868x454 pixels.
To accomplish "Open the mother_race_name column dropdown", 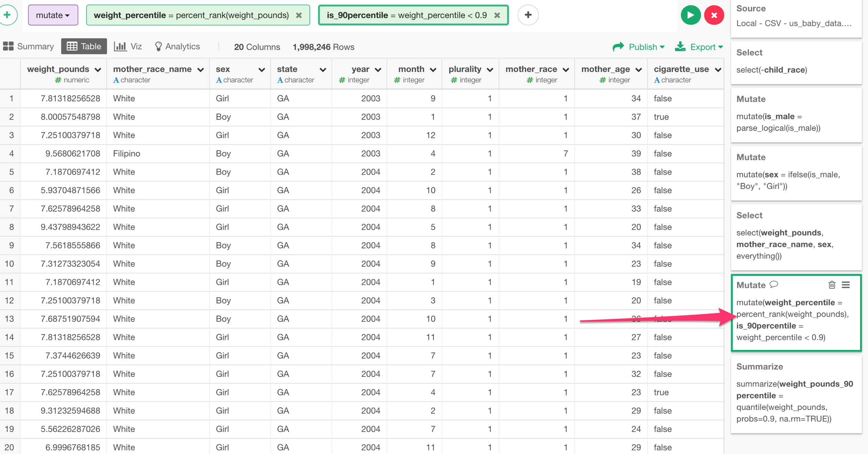I will pos(201,70).
